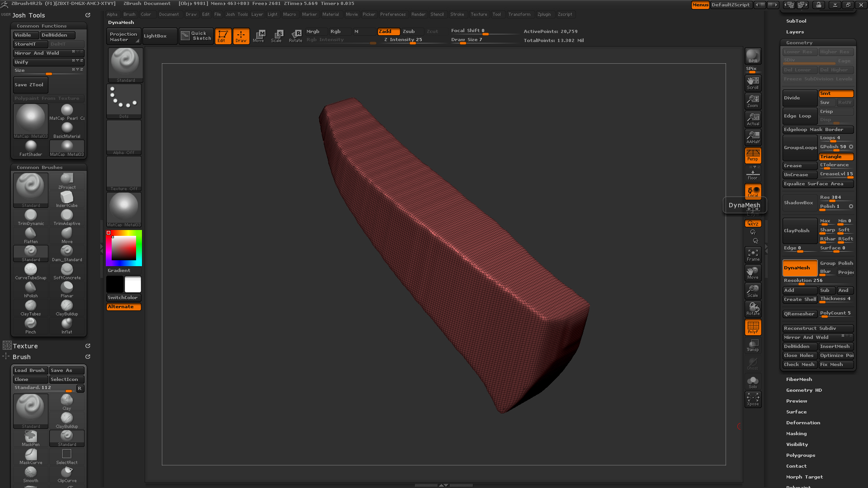
Task: Pick the TrimDynamic brush
Action: point(31,217)
